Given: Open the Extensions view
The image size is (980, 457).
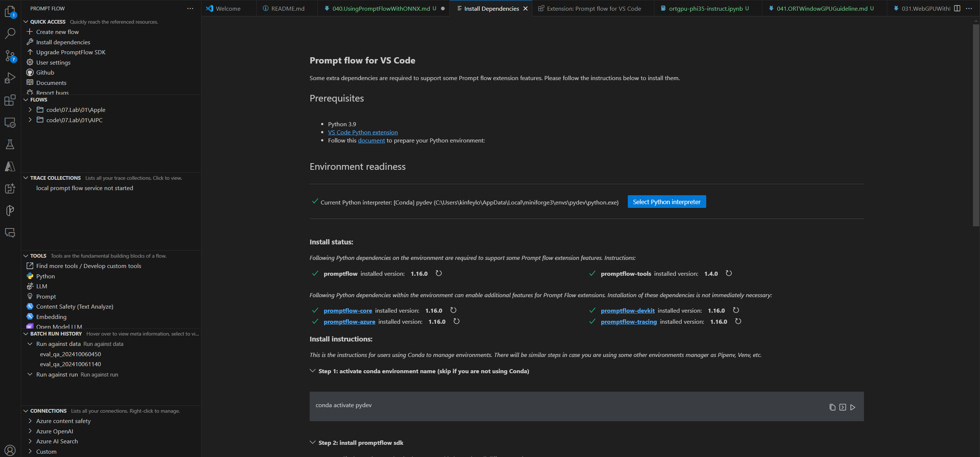Looking at the screenshot, I should [x=10, y=100].
